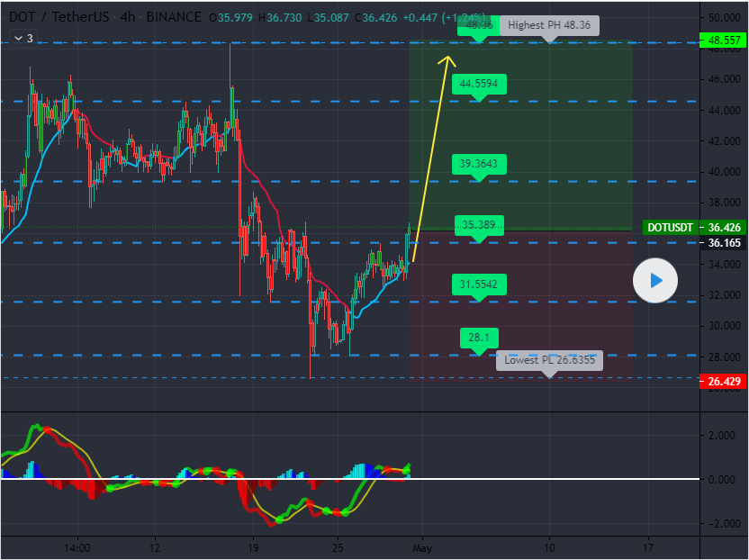Click the DOT / TetherUS symbol title
The width and height of the screenshot is (749, 560).
pyautogui.click(x=54, y=17)
